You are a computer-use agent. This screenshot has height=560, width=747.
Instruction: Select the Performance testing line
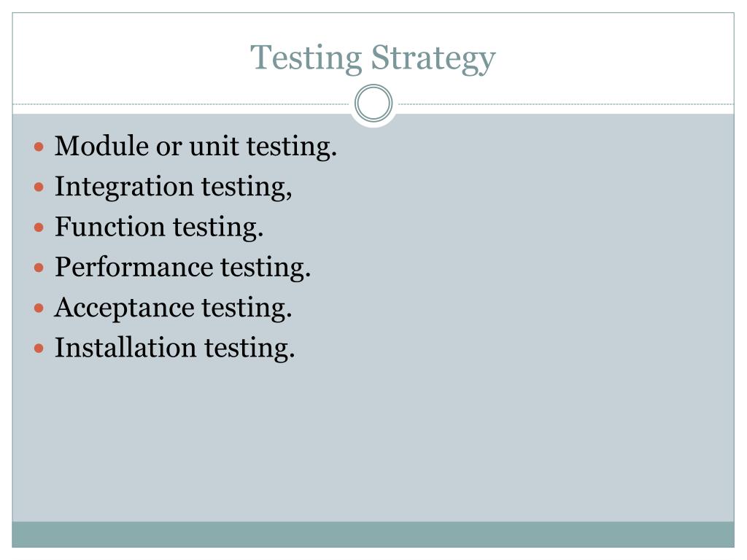click(x=183, y=267)
